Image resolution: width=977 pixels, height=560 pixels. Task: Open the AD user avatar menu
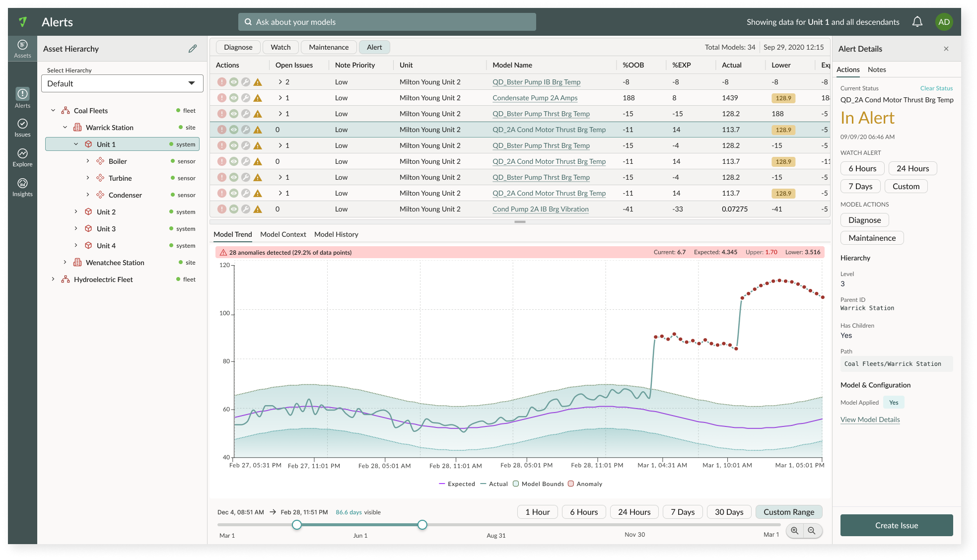pos(944,22)
